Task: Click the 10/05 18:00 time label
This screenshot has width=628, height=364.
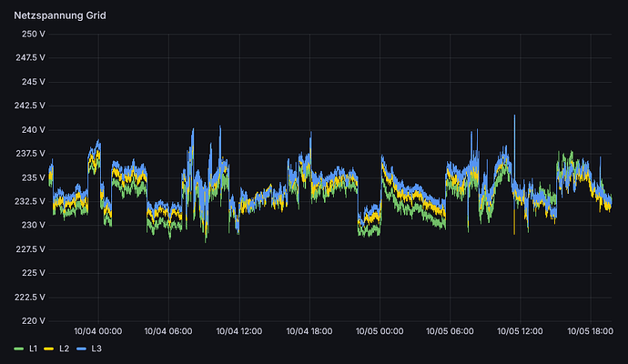Action: pyautogui.click(x=591, y=331)
